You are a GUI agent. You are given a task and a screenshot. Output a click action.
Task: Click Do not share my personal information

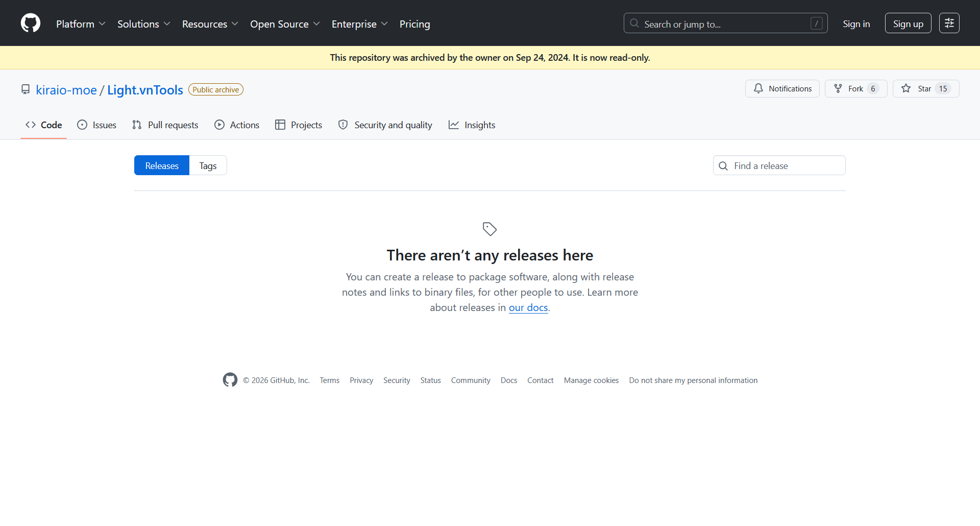point(693,380)
